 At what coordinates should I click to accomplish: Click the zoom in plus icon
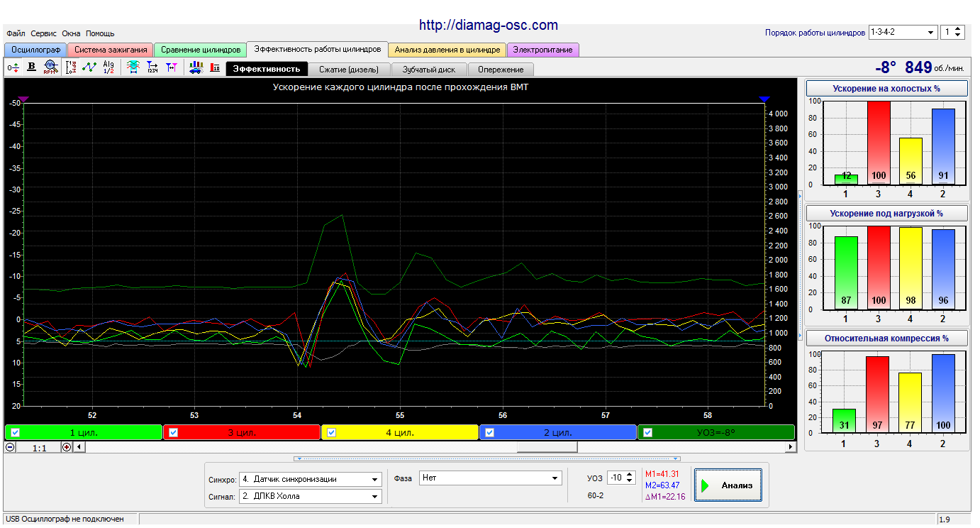click(67, 447)
